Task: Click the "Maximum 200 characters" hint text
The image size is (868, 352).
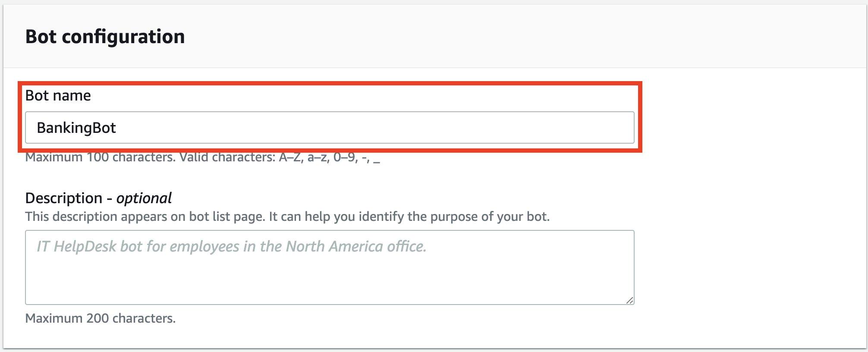Action: (x=100, y=318)
